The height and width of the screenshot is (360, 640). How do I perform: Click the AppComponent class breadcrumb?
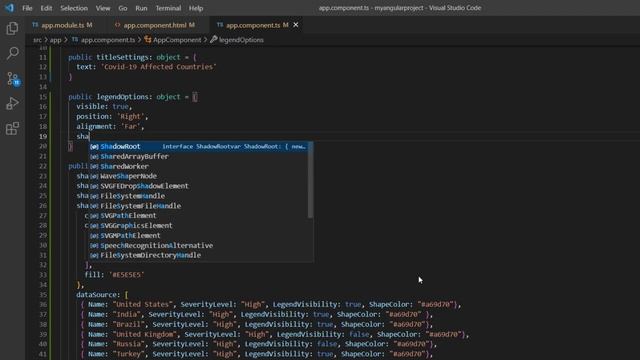point(173,40)
